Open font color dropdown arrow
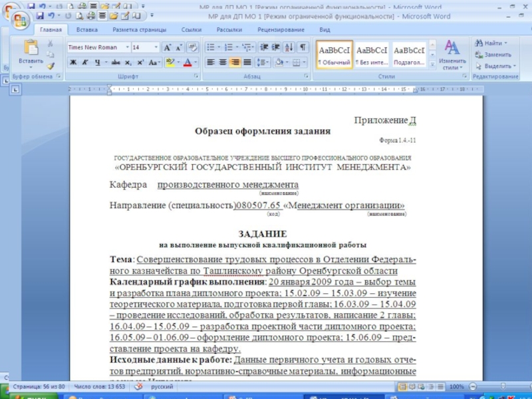Screen dimensions: 532x399 click(x=196, y=63)
